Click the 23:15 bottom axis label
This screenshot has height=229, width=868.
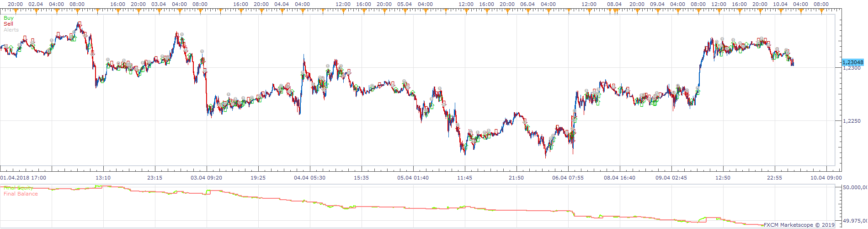coord(154,178)
